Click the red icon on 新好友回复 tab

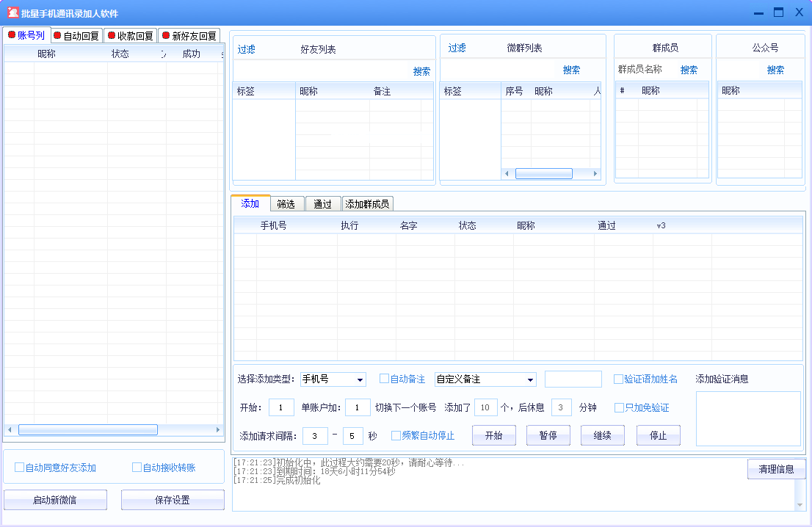(x=165, y=36)
